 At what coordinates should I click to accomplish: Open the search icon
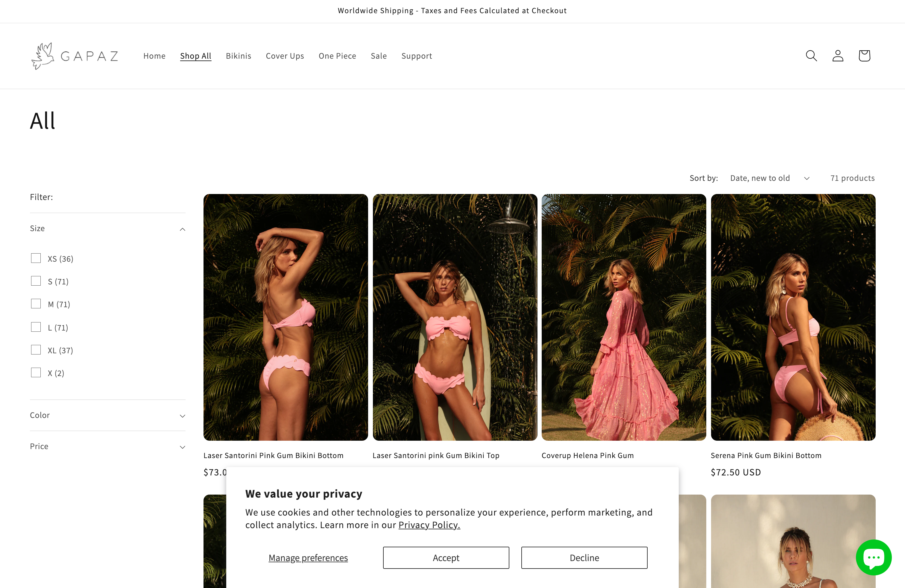[x=811, y=55]
